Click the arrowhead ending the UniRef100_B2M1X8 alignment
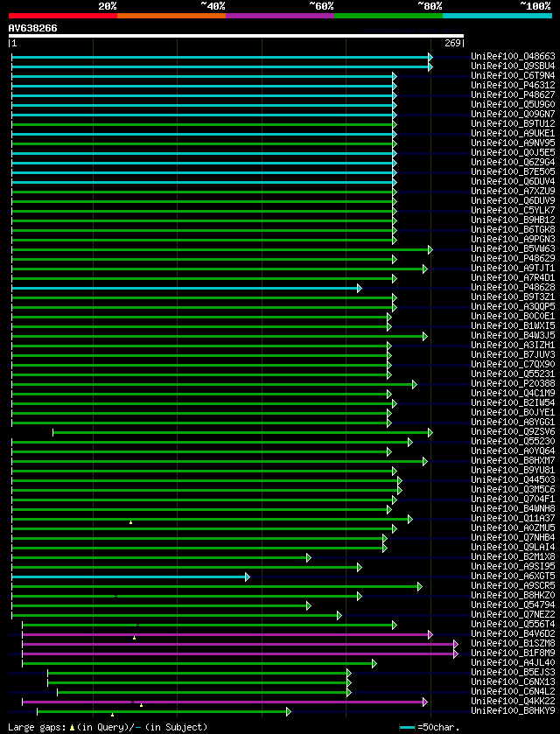Viewport: 560px width, 734px height. tap(309, 557)
